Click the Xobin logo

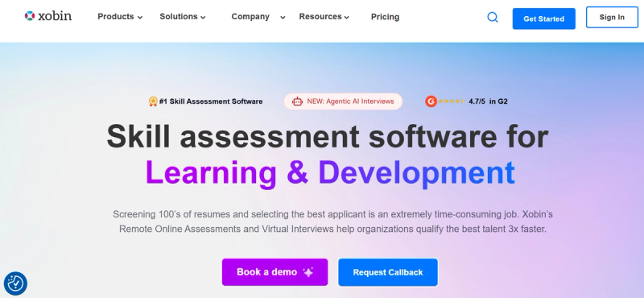[x=48, y=16]
